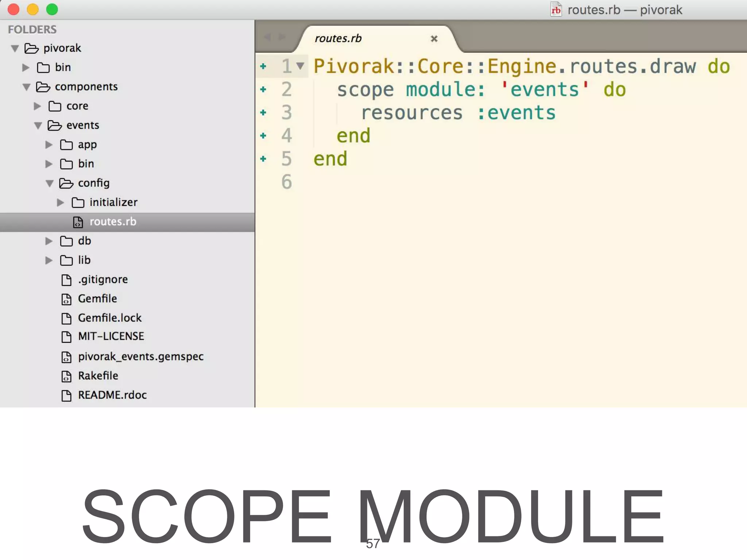Open the .gitignore file

[x=103, y=280]
